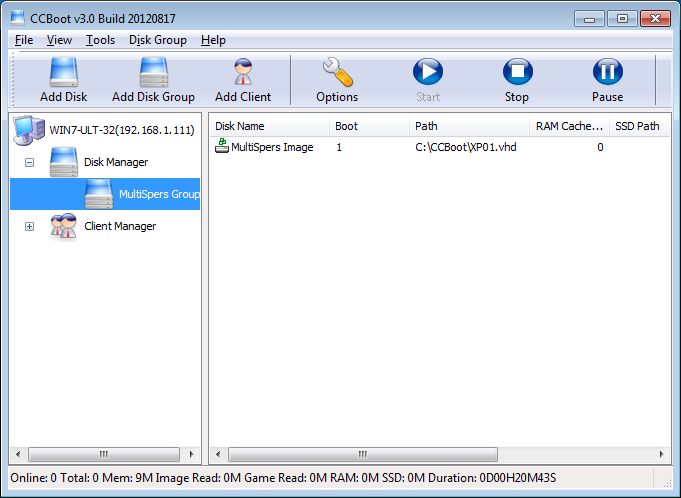Image resolution: width=681 pixels, height=498 pixels.
Task: Click the Start play icon
Action: 428,72
